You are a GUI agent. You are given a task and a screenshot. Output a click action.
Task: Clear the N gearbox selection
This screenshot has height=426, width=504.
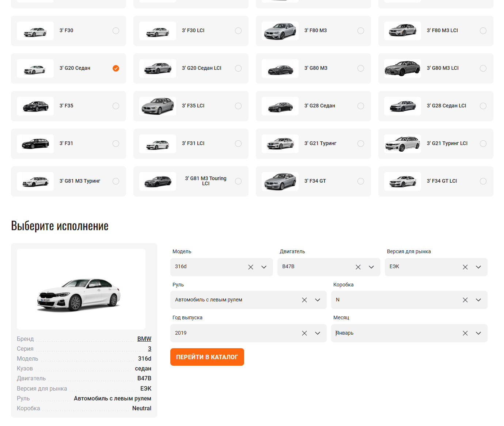(465, 300)
